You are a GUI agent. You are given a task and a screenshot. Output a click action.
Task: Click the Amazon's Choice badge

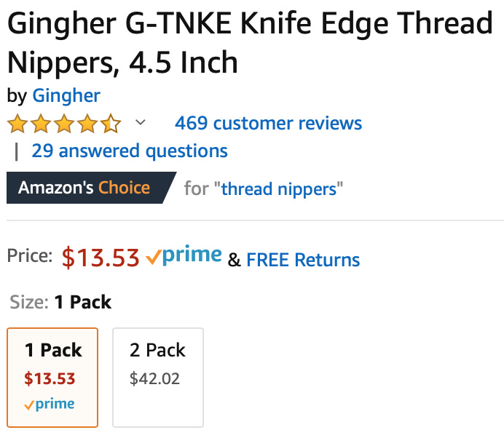92,188
